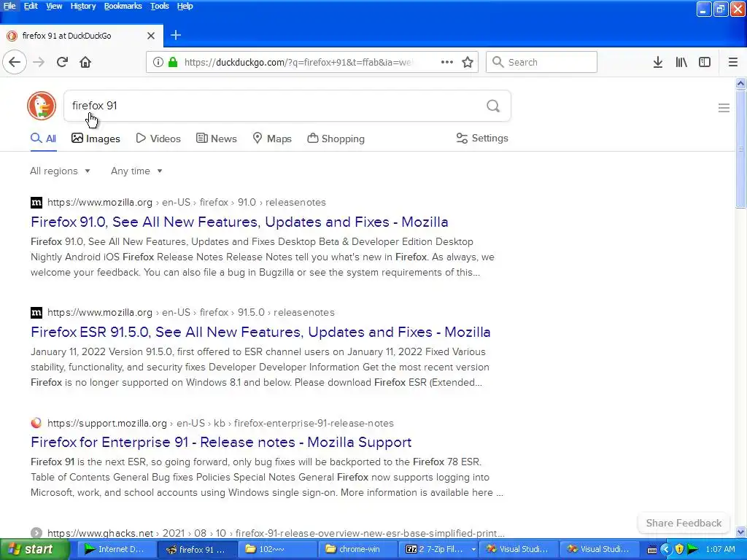Screen dimensions: 747x560
Task: Open the Any time filter dropdown
Action: (x=136, y=171)
